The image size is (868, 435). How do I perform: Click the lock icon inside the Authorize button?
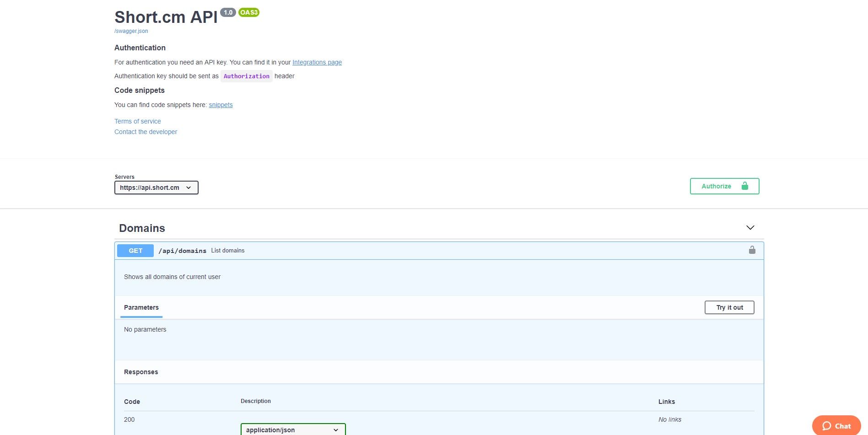[x=745, y=186]
